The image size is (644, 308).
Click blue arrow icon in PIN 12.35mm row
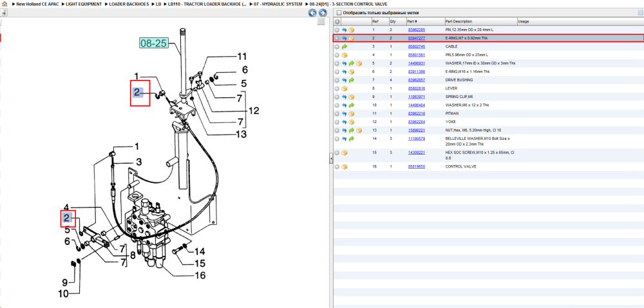[x=344, y=30]
